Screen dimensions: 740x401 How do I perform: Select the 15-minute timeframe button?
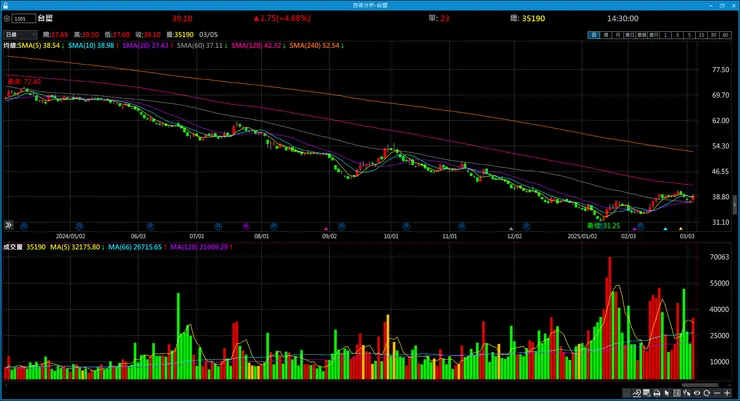point(701,35)
